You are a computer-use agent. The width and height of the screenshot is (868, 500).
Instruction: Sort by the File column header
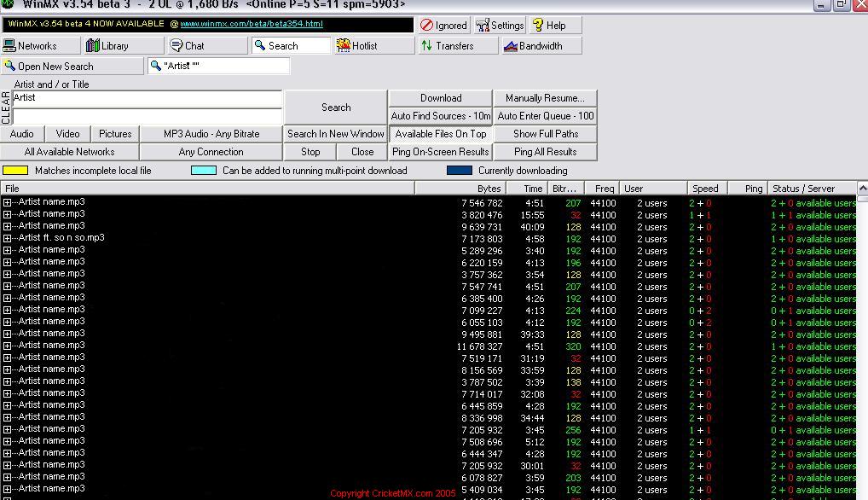[x=207, y=189]
